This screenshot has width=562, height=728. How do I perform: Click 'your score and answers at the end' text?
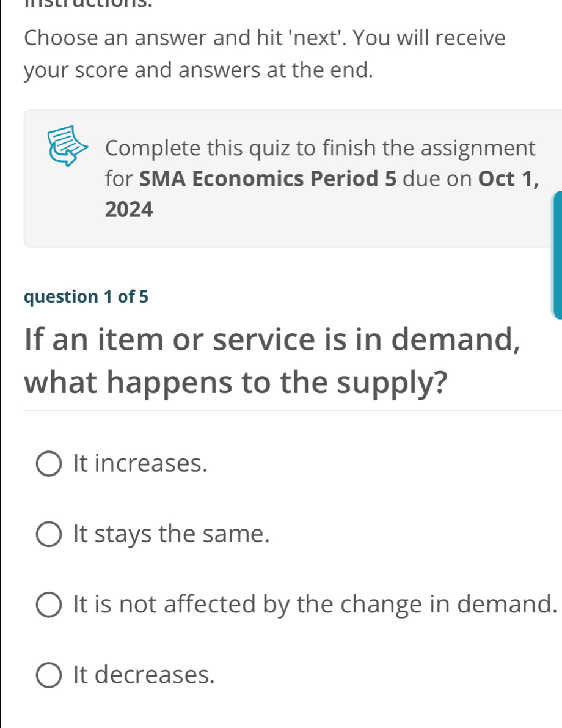pos(199,70)
